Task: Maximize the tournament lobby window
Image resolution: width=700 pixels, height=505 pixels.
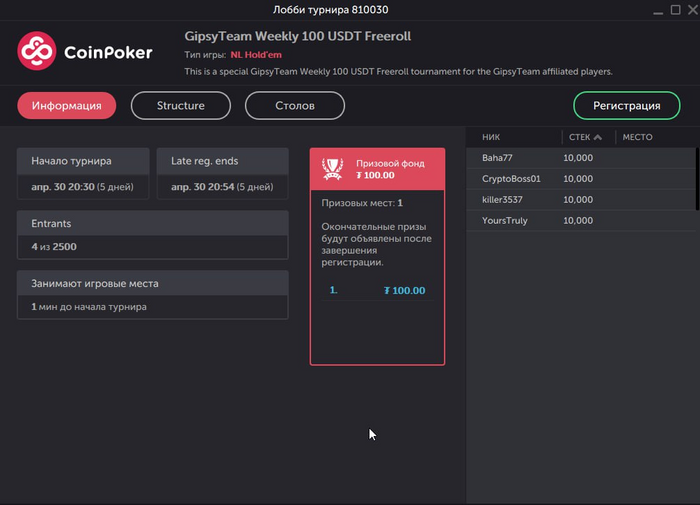Action: tap(675, 10)
